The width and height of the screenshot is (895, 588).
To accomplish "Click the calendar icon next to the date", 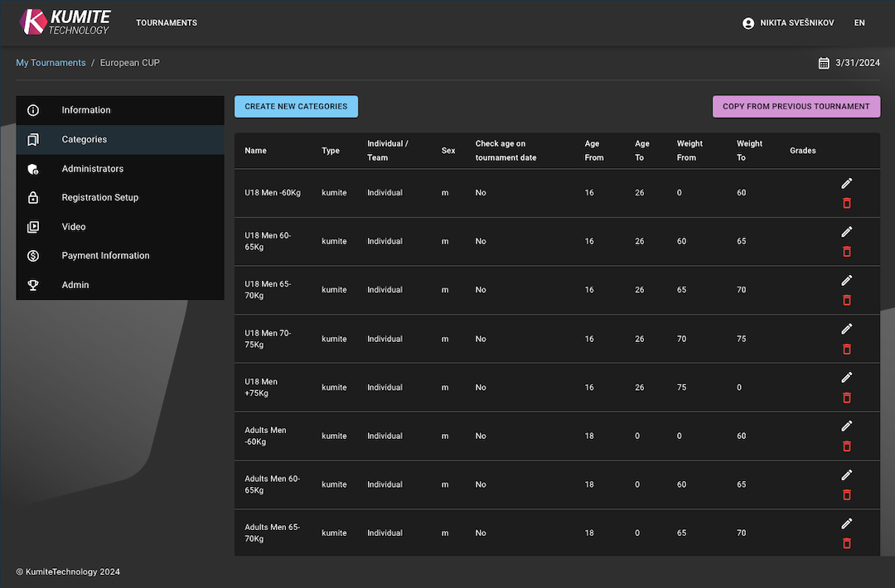I will pyautogui.click(x=824, y=62).
